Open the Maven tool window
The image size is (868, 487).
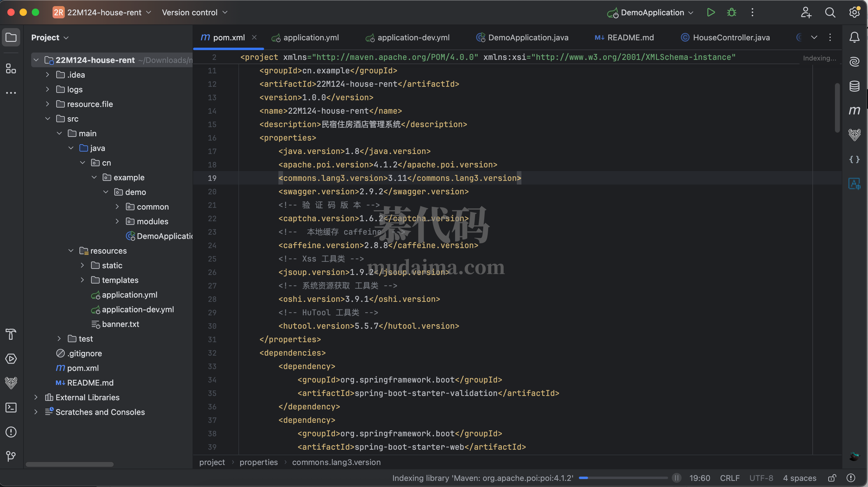coord(854,111)
